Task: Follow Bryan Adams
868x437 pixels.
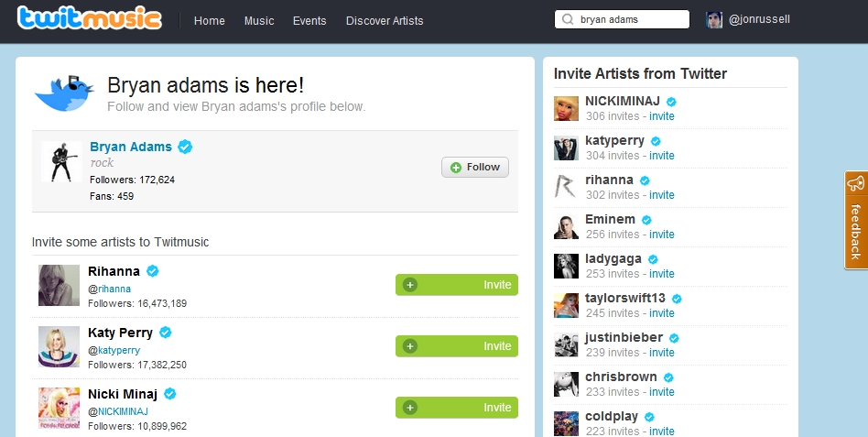Action: (475, 168)
